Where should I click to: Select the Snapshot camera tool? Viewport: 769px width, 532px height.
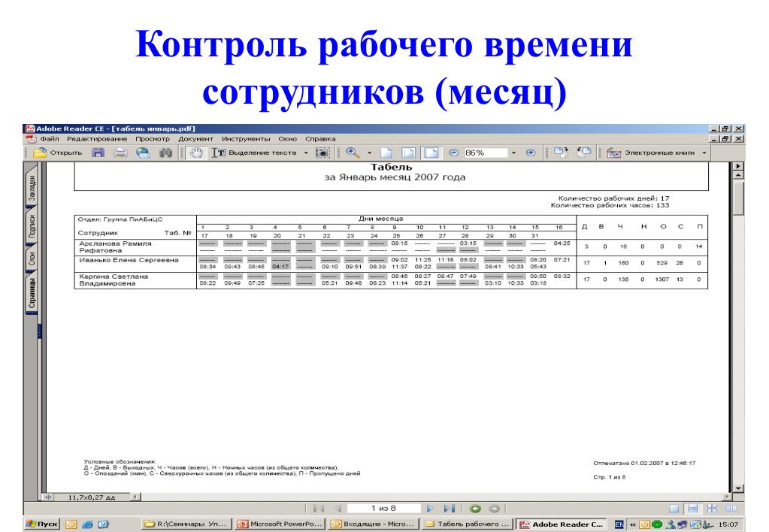pos(322,153)
